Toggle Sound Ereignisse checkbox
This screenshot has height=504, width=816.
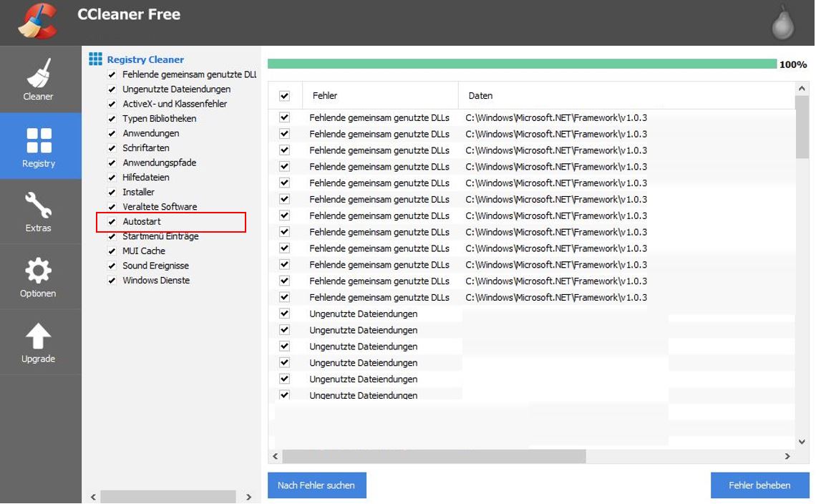tap(112, 266)
